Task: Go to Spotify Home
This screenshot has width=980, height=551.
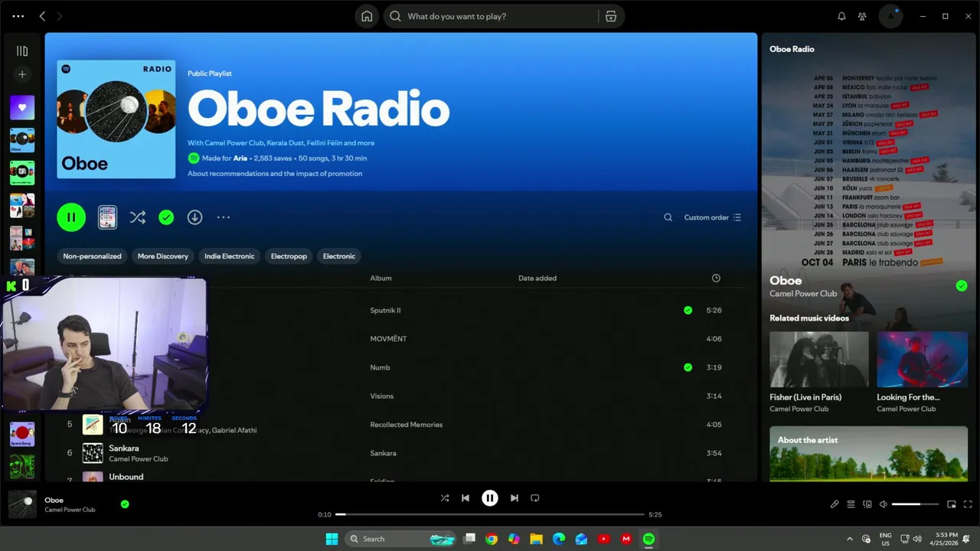Action: click(x=367, y=16)
